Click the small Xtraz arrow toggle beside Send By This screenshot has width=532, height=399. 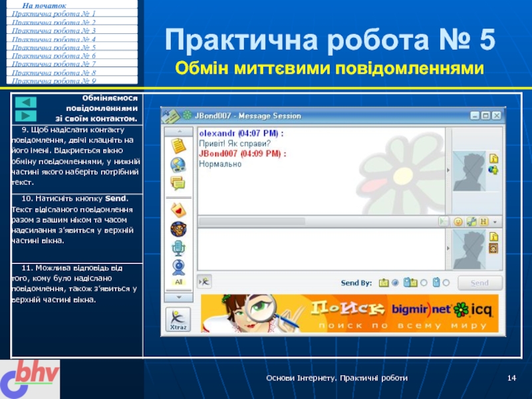click(x=205, y=281)
